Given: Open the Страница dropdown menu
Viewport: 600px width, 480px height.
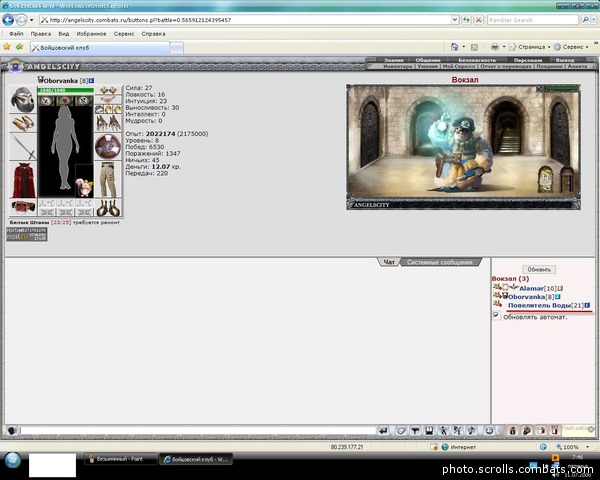Looking at the screenshot, I should click(530, 47).
